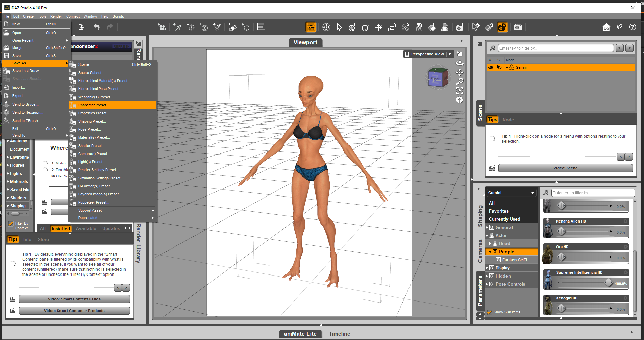Expand the Gemini node in Scene
644x340 pixels.
[x=507, y=67]
